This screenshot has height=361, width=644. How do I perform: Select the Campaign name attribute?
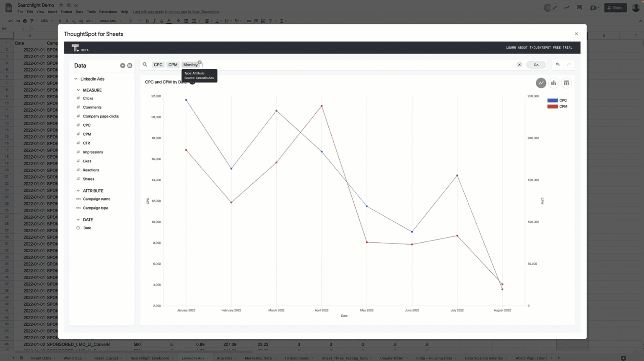[96, 199]
